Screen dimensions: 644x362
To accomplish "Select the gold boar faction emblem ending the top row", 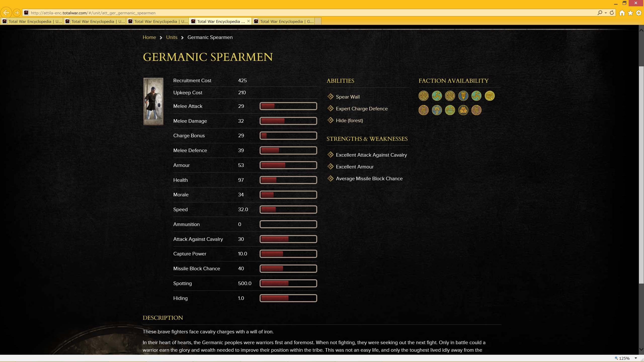I will coord(490,96).
